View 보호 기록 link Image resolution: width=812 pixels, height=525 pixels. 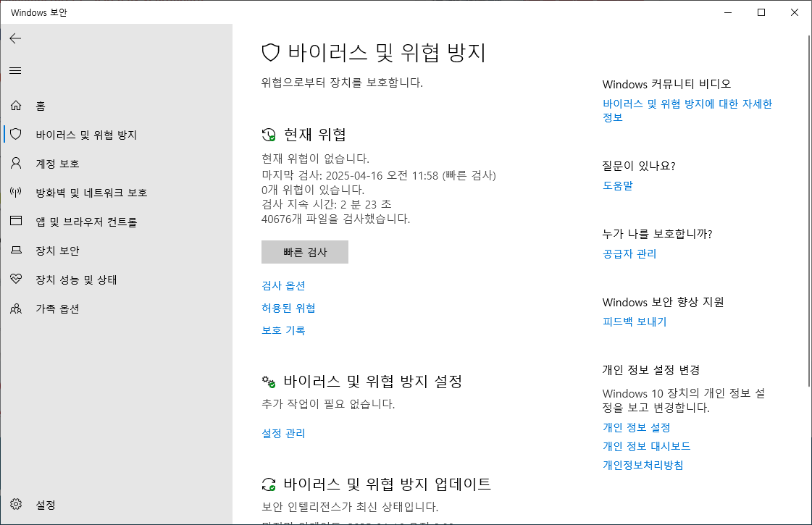283,330
